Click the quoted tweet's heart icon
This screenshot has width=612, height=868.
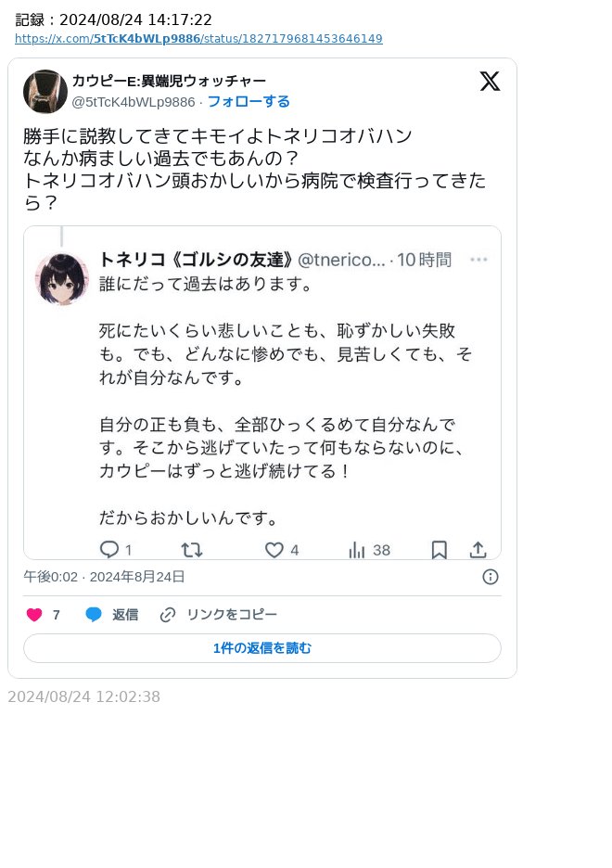[x=274, y=550]
